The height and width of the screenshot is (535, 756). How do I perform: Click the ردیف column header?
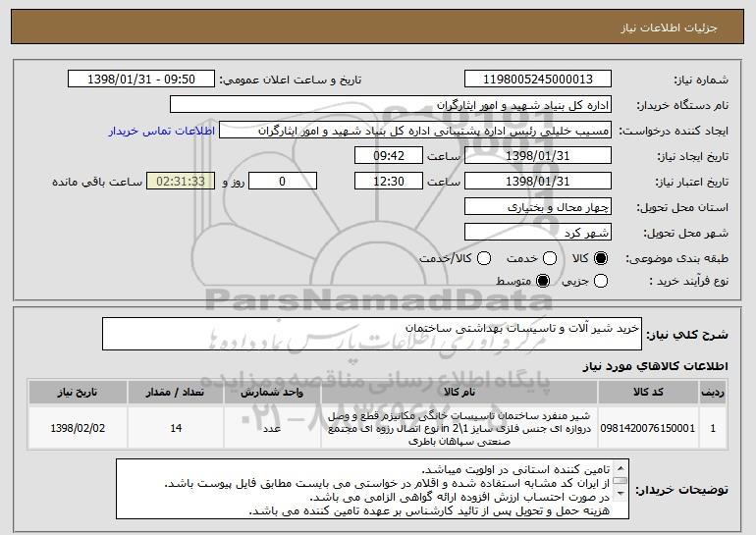713,393
